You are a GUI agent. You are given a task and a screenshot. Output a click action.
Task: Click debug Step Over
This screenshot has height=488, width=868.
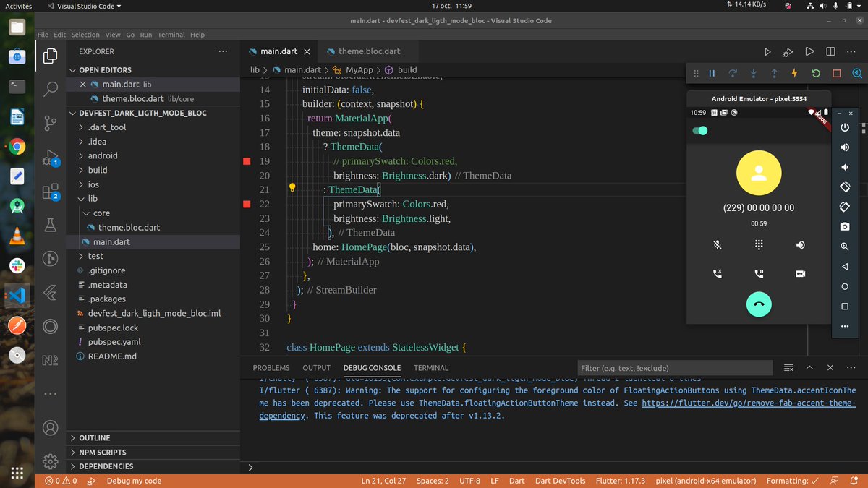pos(733,74)
